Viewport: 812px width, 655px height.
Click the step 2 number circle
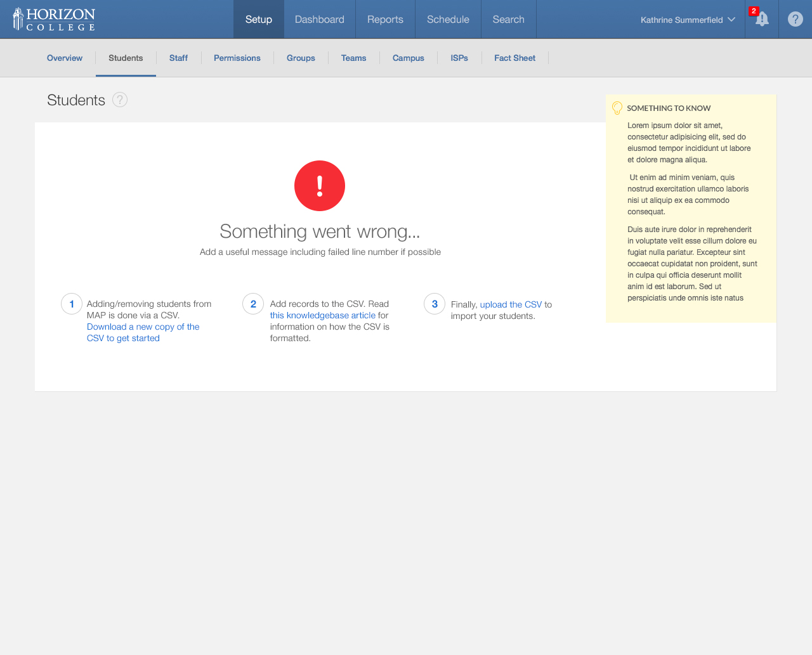click(x=253, y=304)
